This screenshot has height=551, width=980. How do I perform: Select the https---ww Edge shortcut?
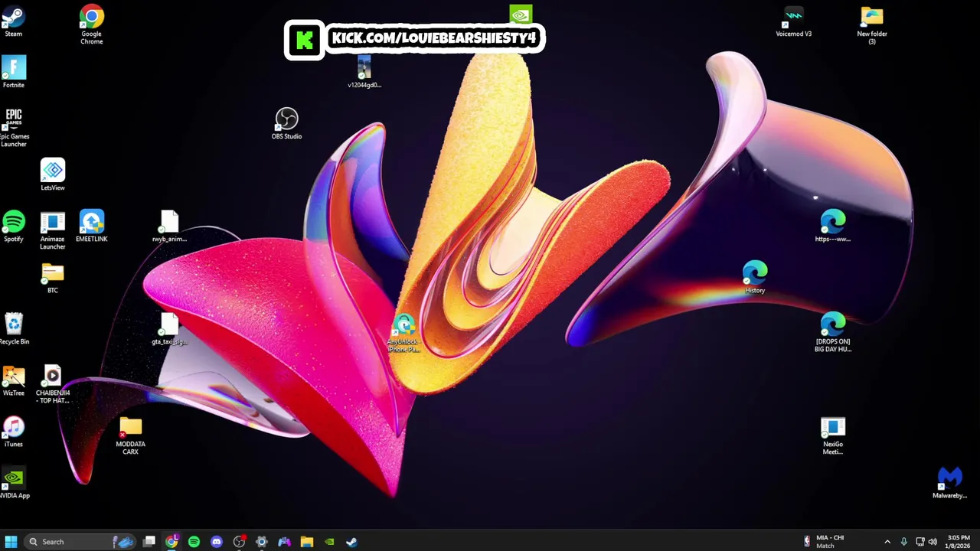(x=833, y=227)
